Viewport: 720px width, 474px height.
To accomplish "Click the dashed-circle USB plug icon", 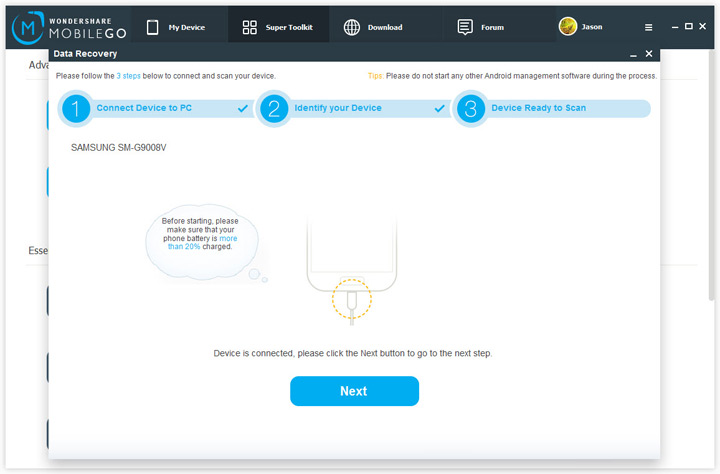I will click(x=352, y=299).
